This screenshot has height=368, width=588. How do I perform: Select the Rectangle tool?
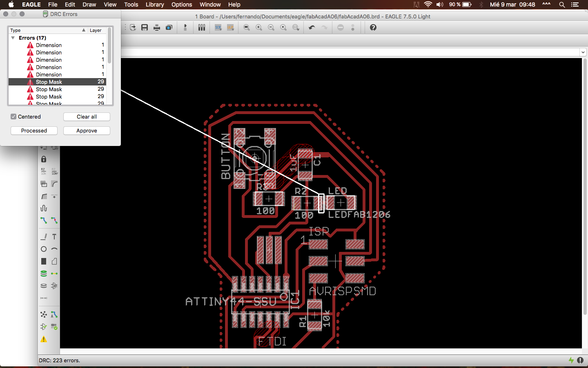point(44,261)
